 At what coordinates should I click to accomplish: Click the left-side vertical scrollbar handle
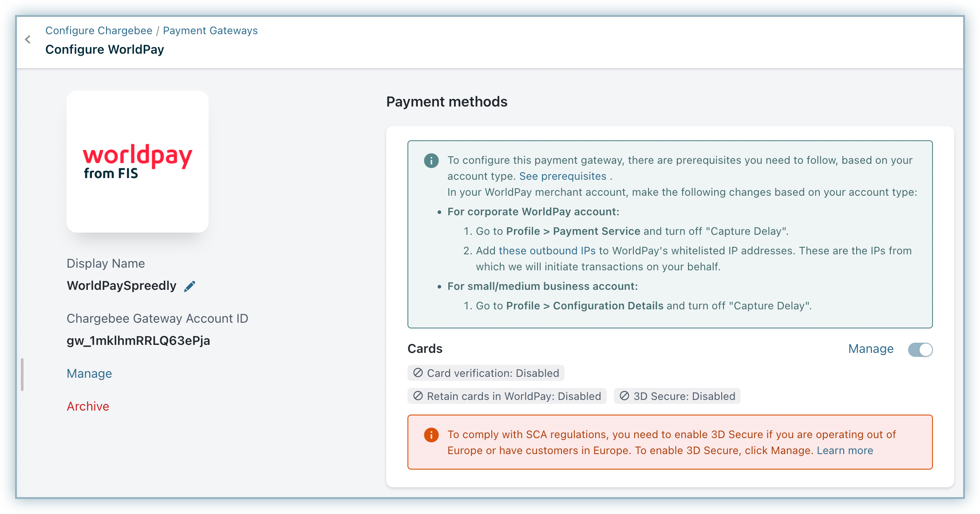[x=22, y=375]
